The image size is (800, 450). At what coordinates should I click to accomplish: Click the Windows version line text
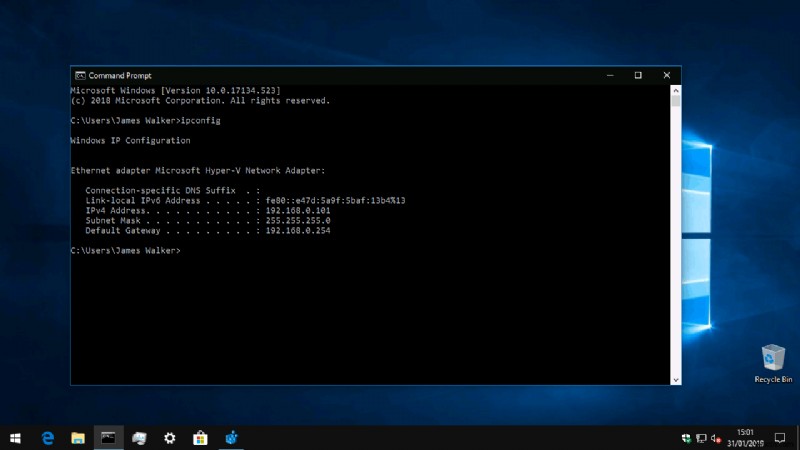(x=176, y=90)
